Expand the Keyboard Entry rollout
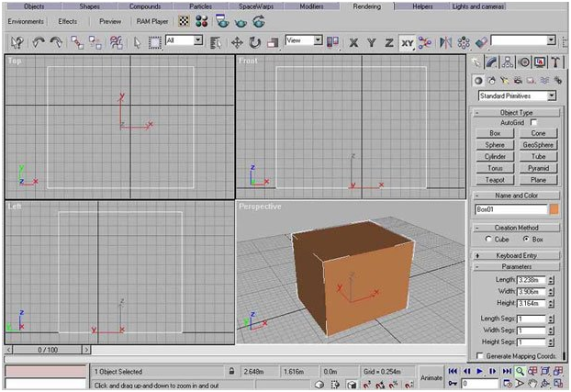Screen dimensions: 571x392 click(516, 256)
